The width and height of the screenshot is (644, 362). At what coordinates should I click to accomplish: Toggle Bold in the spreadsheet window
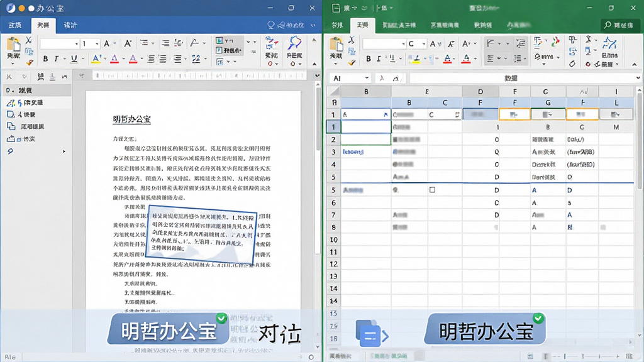369,59
